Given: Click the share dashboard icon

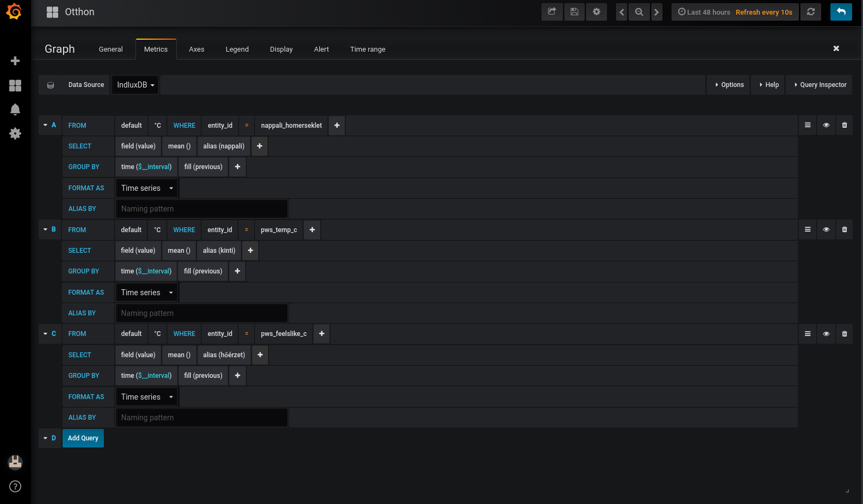Looking at the screenshot, I should [x=551, y=12].
